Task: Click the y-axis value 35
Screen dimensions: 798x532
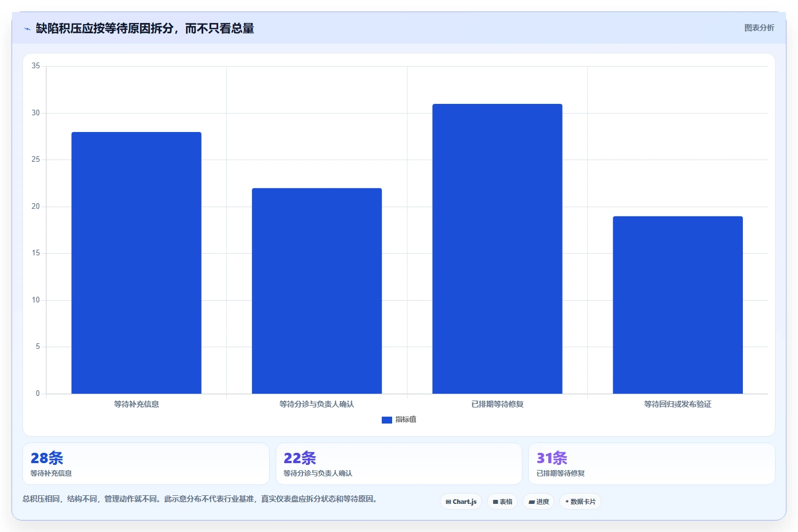Action: [36, 66]
